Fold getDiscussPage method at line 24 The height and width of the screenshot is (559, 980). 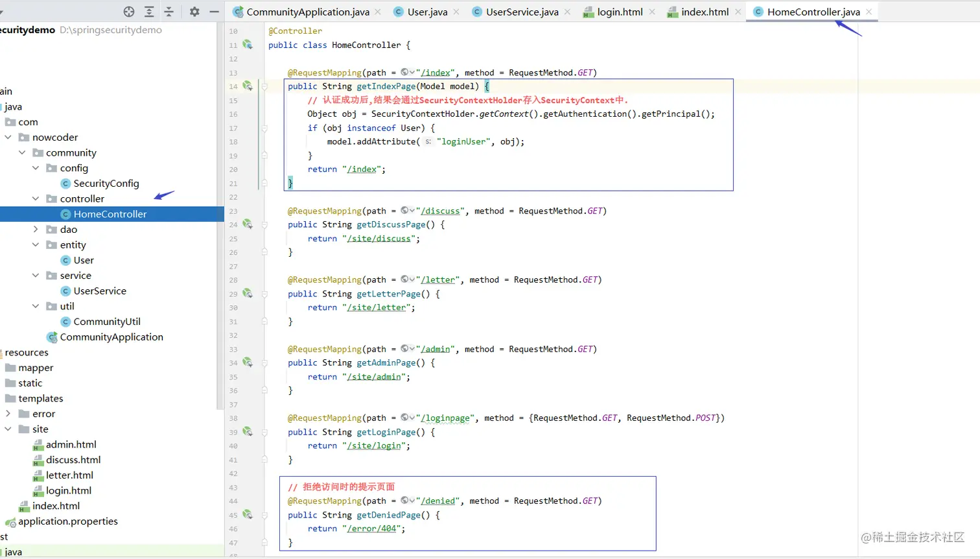(x=264, y=224)
